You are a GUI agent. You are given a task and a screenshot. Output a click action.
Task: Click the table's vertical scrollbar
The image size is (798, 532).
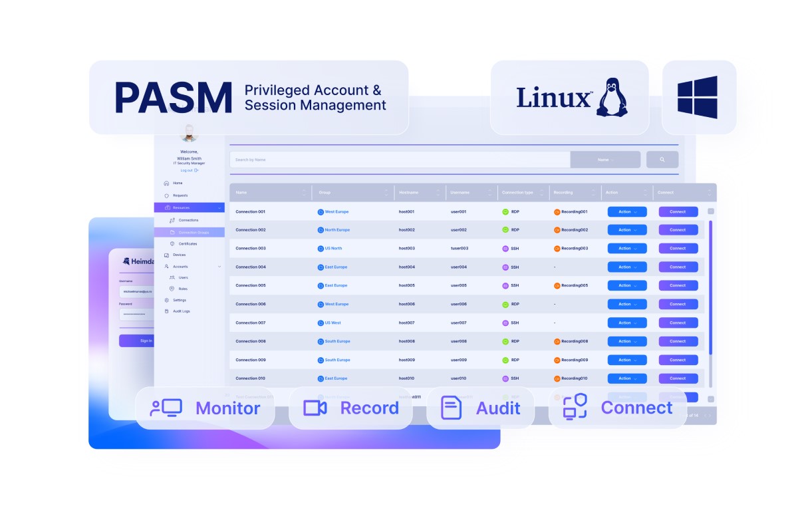[710, 286]
